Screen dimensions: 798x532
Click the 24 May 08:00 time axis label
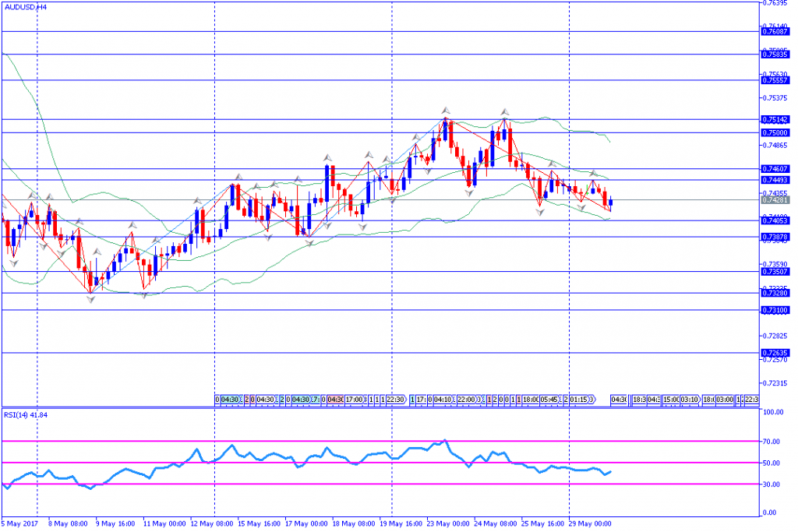pos(496,524)
